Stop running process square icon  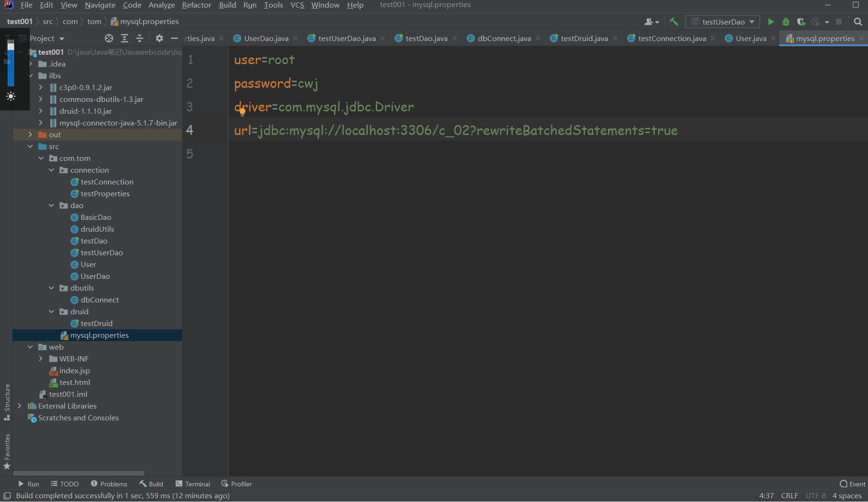pos(839,22)
